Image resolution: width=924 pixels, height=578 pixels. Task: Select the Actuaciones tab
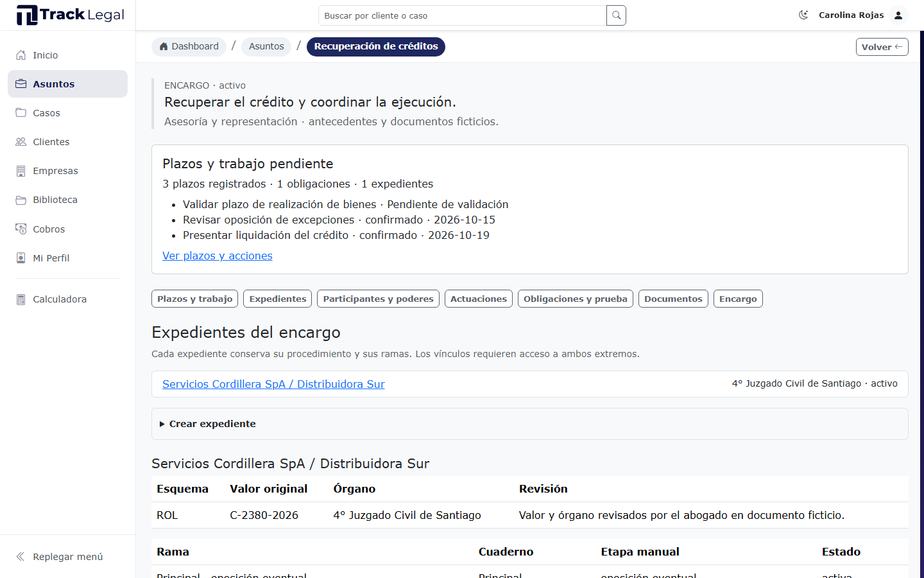tap(479, 299)
